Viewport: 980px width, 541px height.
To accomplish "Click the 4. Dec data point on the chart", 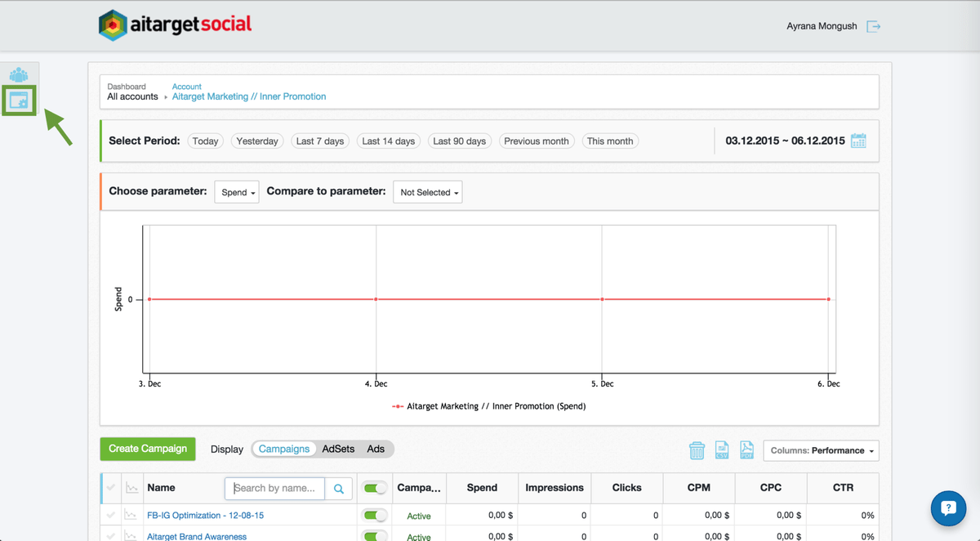I will (376, 299).
